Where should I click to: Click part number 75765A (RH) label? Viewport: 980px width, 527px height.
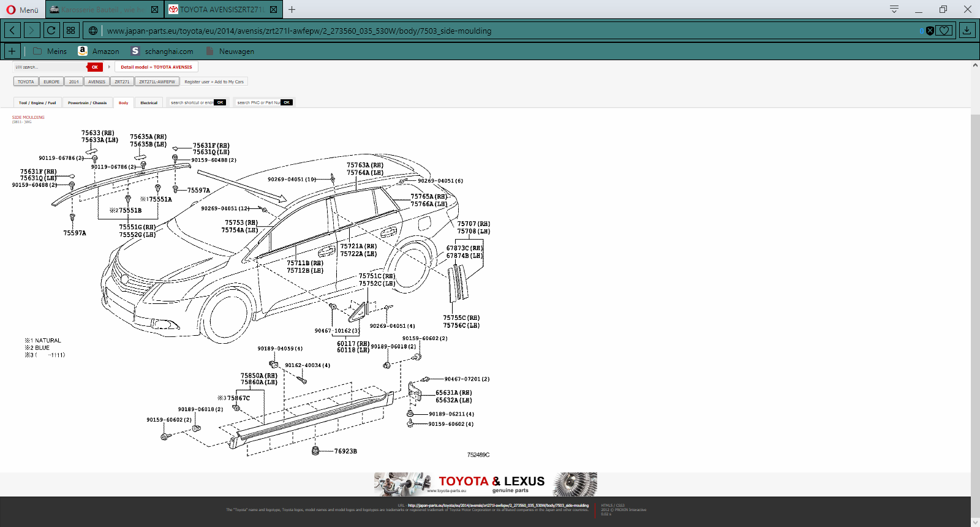point(429,197)
